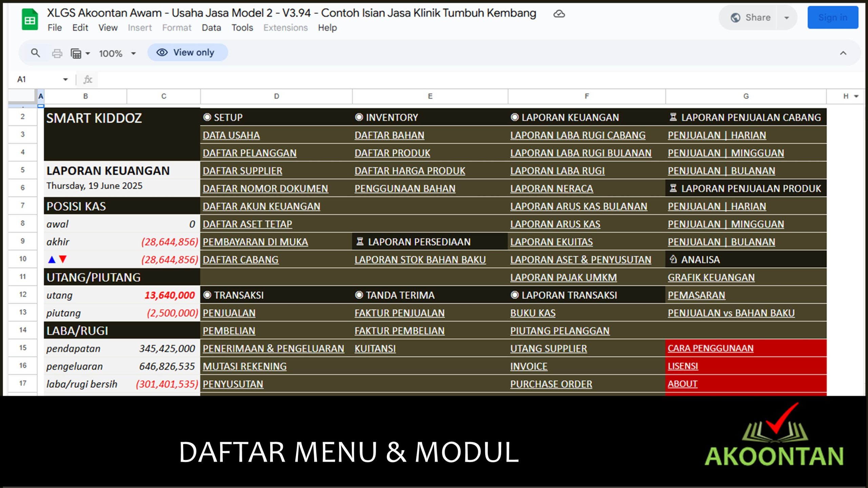Click the print icon in the toolbar
The image size is (868, 488).
point(57,53)
